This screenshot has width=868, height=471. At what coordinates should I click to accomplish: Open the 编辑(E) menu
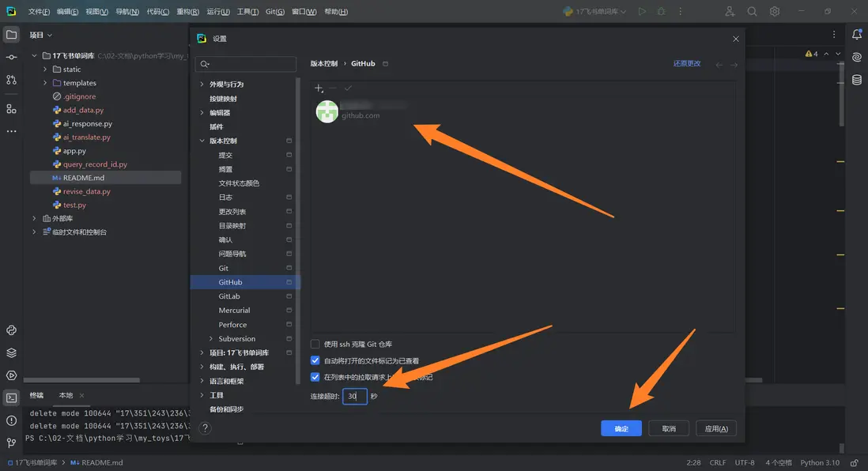67,12
